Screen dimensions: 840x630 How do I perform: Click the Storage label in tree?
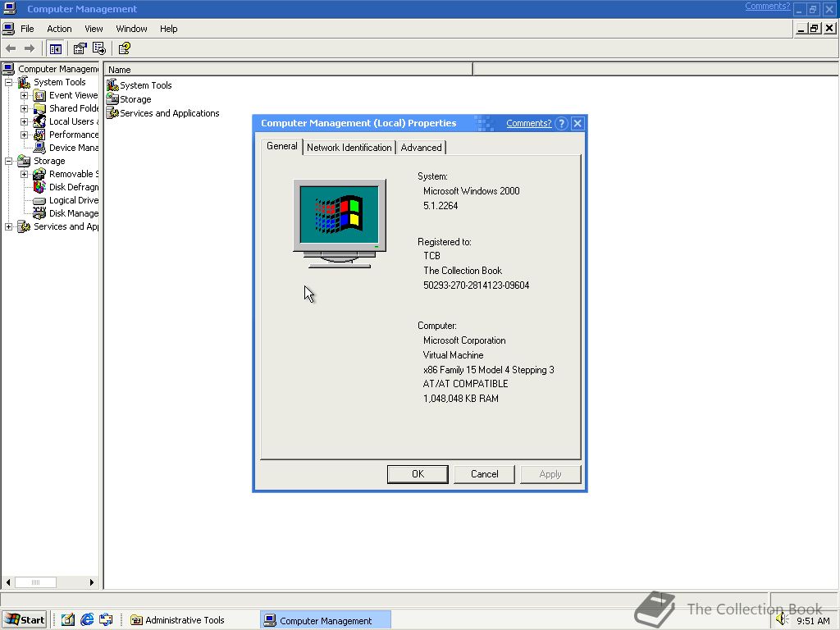pos(49,161)
